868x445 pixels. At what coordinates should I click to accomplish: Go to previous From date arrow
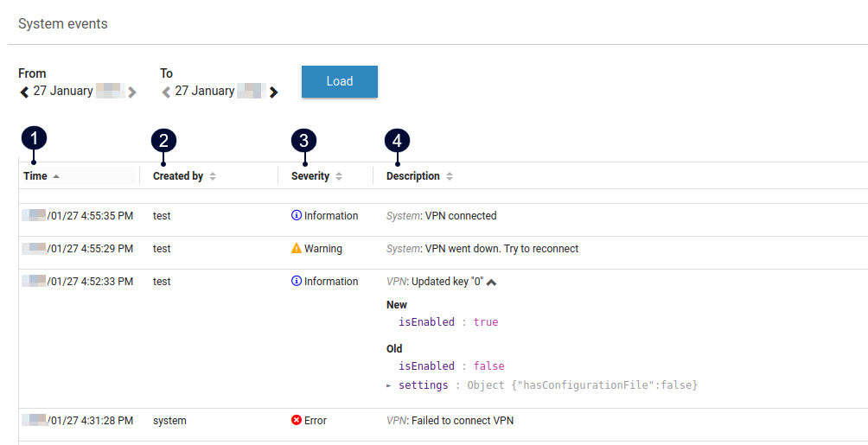click(x=24, y=92)
